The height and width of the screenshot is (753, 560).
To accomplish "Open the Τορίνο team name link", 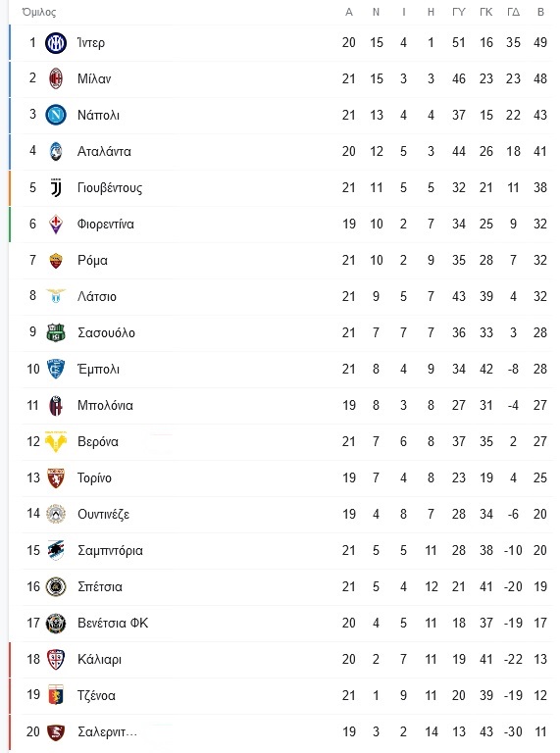I will [94, 477].
